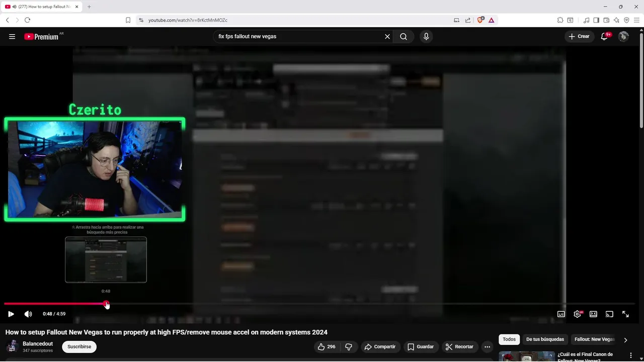View site information in address bar
Image resolution: width=644 pixels, height=362 pixels.
[x=141, y=20]
